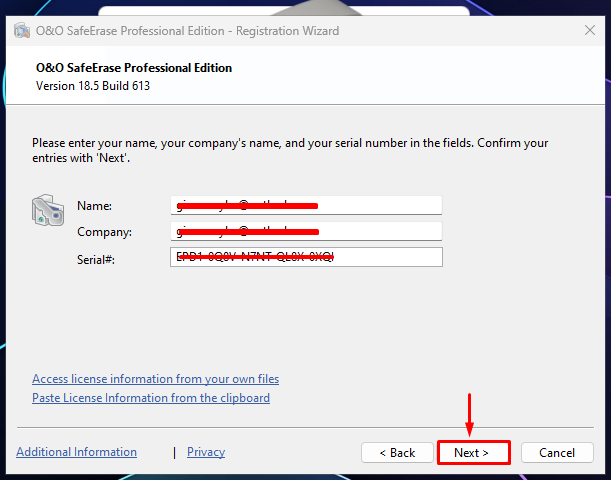Image resolution: width=611 pixels, height=480 pixels.
Task: Focus the Name input field
Action: pos(306,205)
